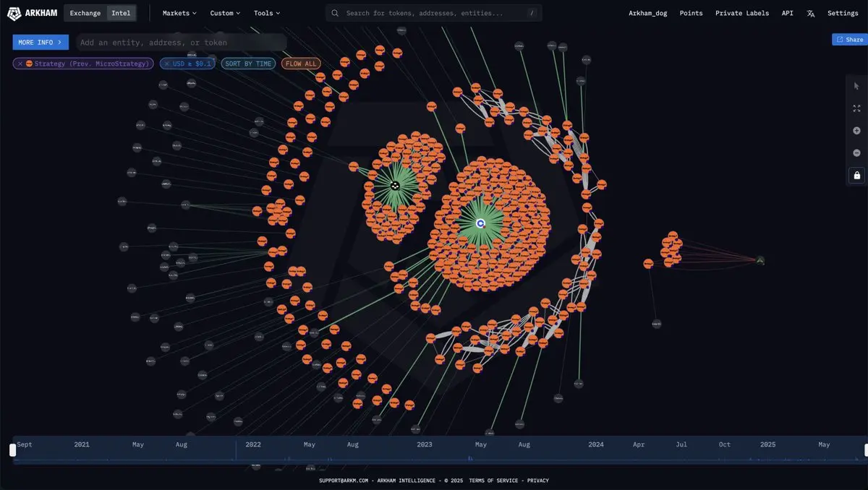The width and height of the screenshot is (868, 490).
Task: Click the timeline at 2025
Action: [767, 444]
